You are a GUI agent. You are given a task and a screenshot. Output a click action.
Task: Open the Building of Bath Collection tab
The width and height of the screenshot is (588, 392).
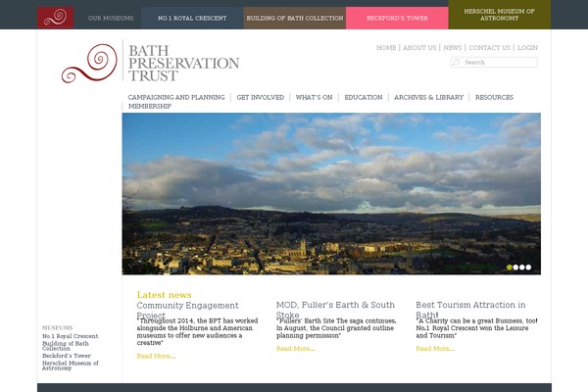click(x=295, y=18)
